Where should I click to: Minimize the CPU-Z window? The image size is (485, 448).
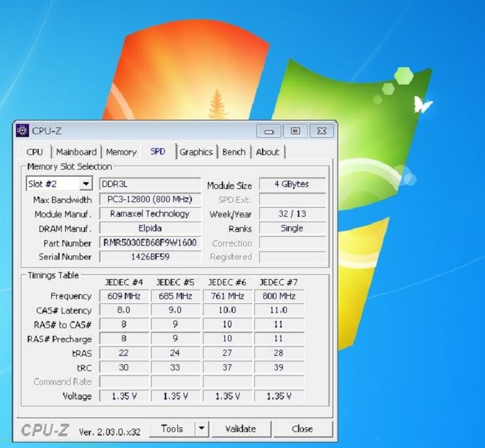coord(269,131)
